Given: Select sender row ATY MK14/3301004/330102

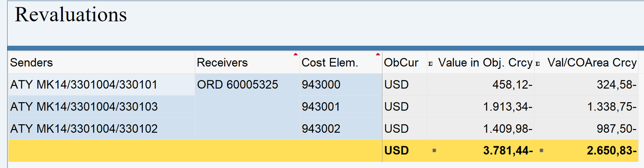Looking at the screenshot, I should [x=84, y=129].
